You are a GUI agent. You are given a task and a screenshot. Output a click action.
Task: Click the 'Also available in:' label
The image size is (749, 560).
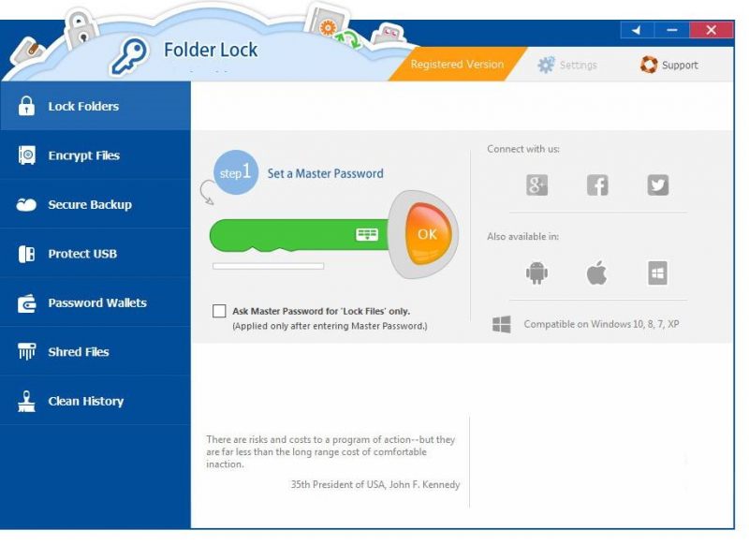point(522,237)
